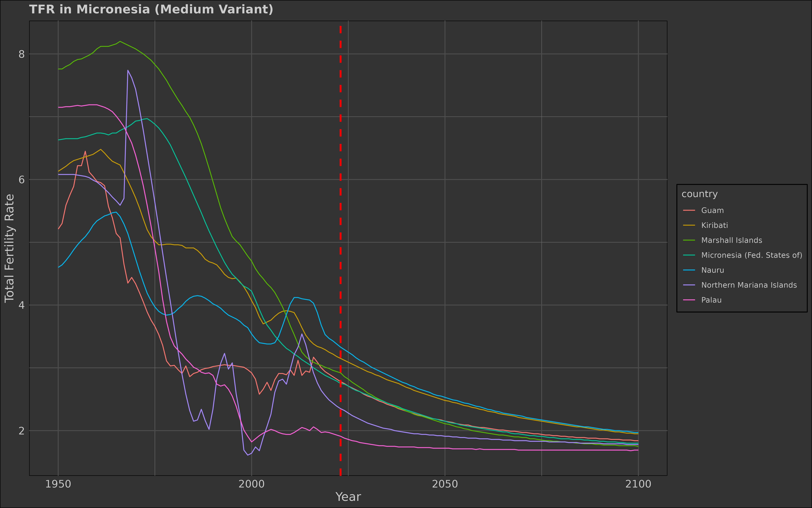Click the x-axis tick label '2000'

click(x=252, y=484)
